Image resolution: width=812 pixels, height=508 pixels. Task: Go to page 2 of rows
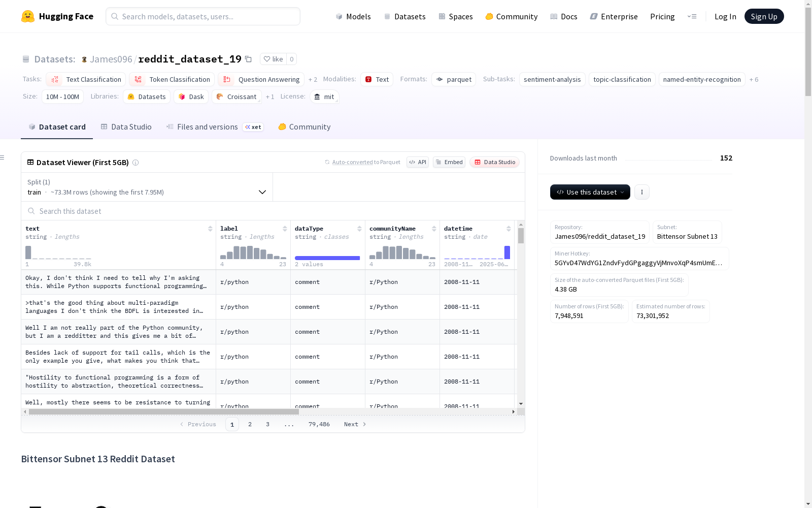(x=250, y=424)
